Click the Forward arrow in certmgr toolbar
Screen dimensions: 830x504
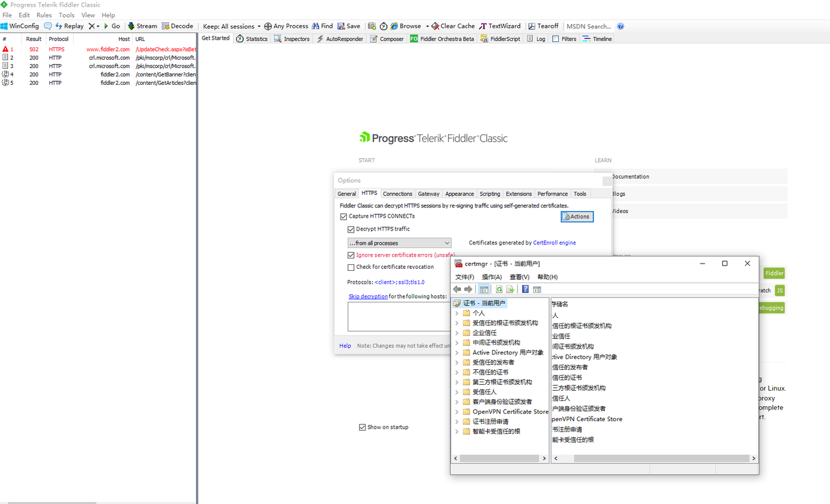(468, 290)
